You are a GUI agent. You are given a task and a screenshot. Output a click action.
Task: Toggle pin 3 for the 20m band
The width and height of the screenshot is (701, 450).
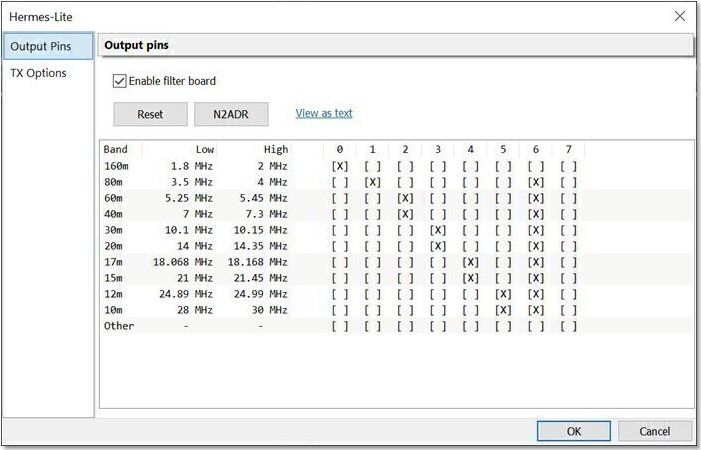point(438,246)
